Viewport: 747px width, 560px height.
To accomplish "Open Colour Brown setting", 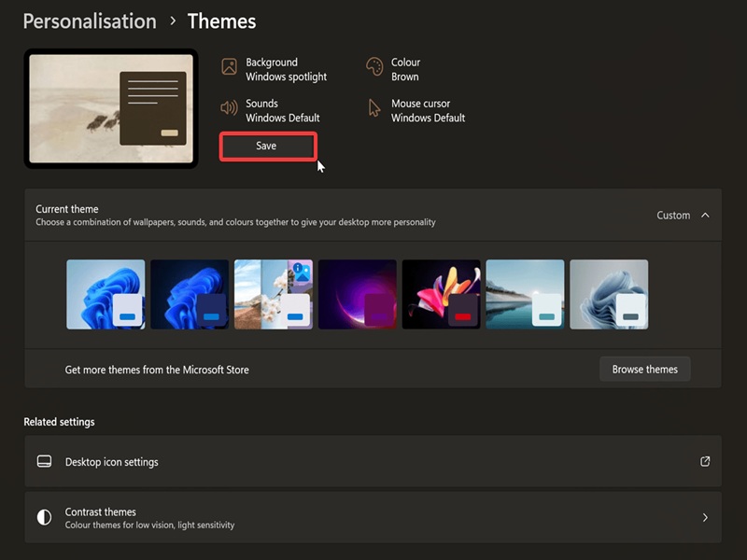I will tap(393, 69).
